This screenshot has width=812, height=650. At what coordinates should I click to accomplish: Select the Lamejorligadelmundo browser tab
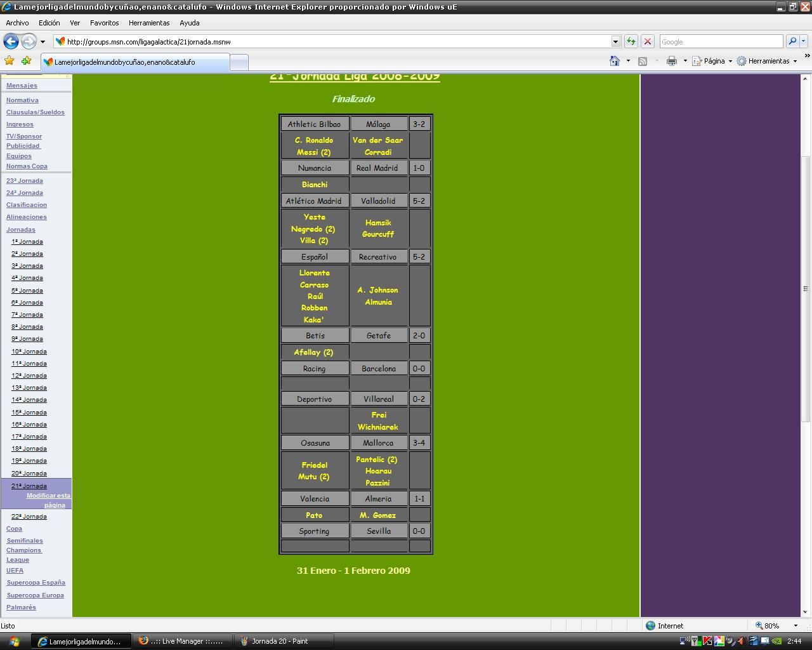135,62
